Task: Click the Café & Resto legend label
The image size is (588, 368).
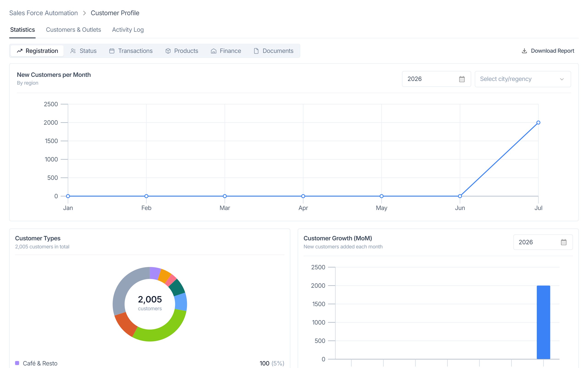Action: (40, 363)
